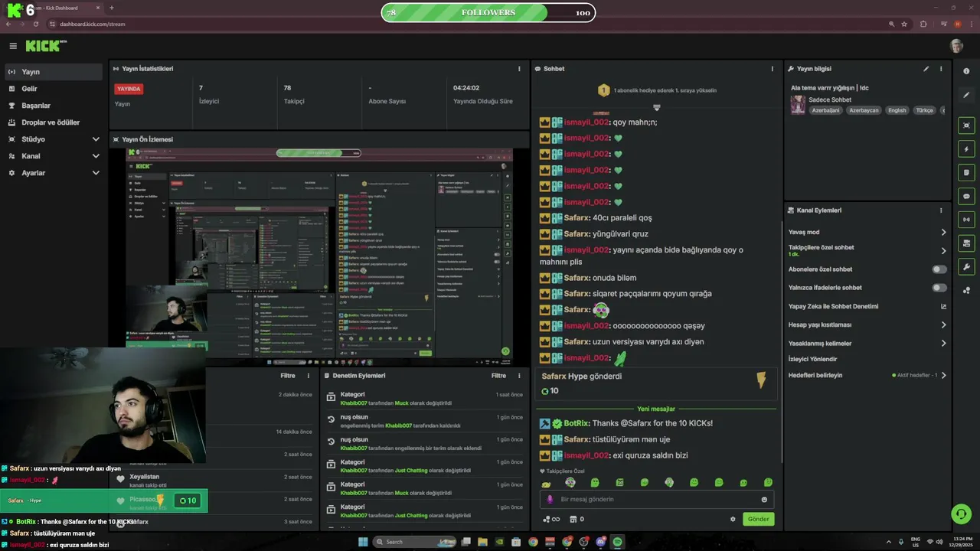Click the purple microphone icon in message box

(550, 500)
